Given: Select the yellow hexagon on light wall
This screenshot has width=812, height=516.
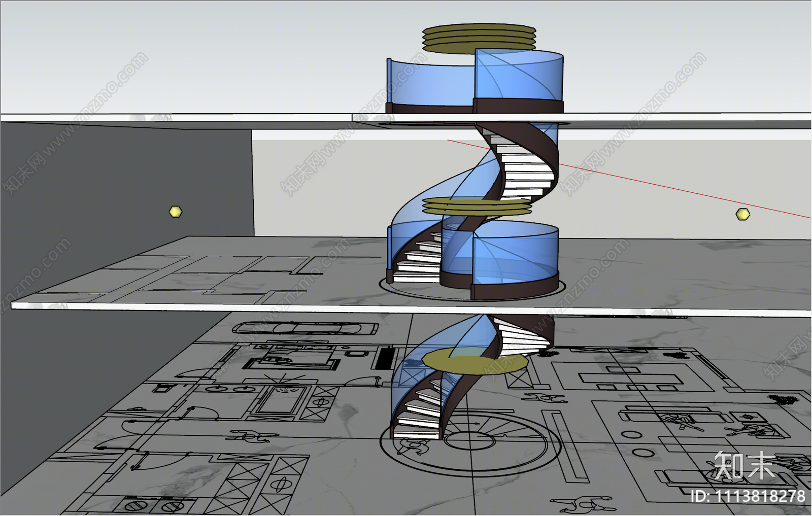Looking at the screenshot, I should pos(742,214).
